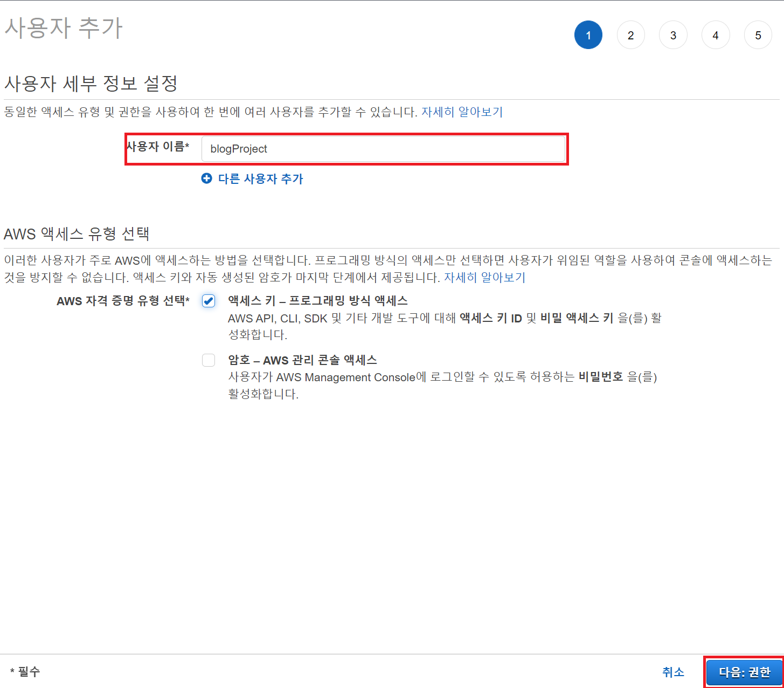Click the AWS 자격 증명 유형 선택* label
The width and height of the screenshot is (784, 688).
(123, 301)
